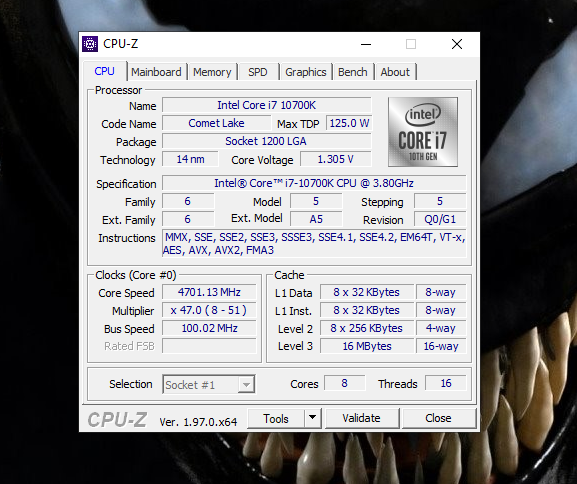Click the Max TDP value 125.0 W

pos(349,123)
